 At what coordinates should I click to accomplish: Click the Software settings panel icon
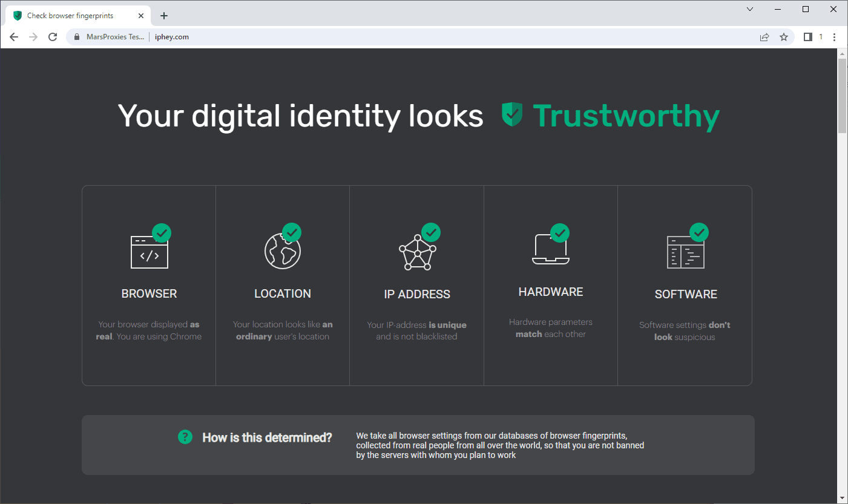pyautogui.click(x=686, y=252)
